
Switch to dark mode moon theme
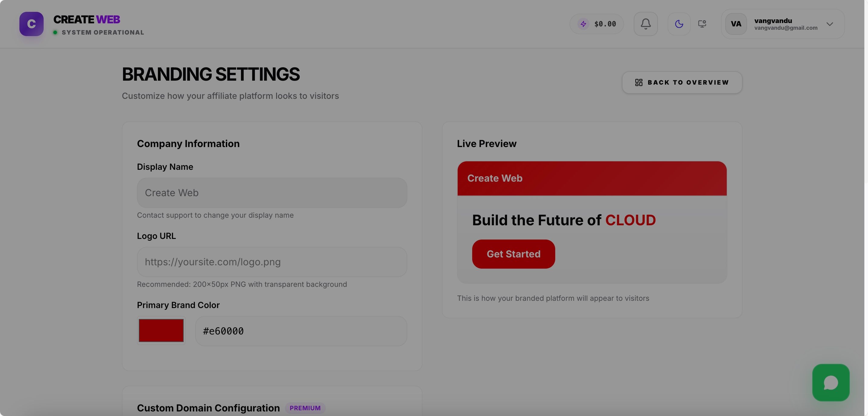click(679, 24)
